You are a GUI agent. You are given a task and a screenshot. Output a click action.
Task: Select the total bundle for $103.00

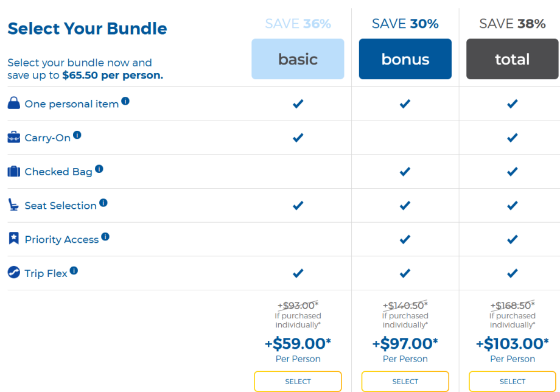[x=513, y=382]
